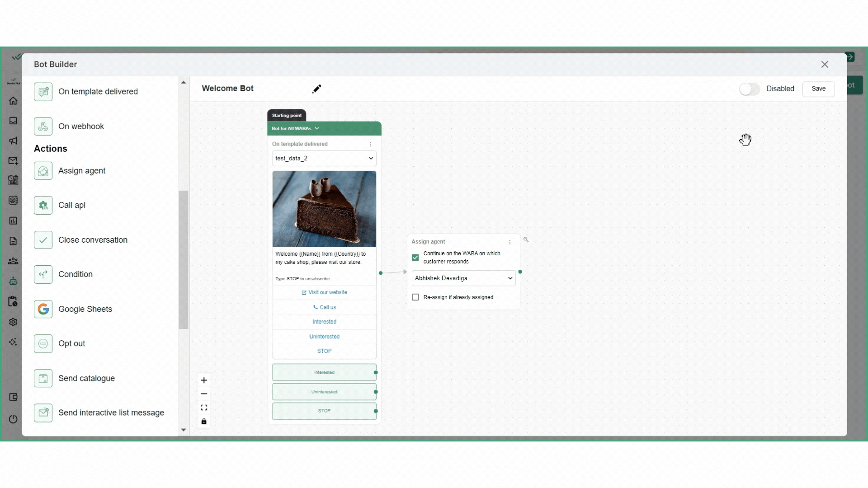Toggle the bot Disabled switch
Image resolution: width=868 pixels, height=488 pixels.
coord(749,89)
